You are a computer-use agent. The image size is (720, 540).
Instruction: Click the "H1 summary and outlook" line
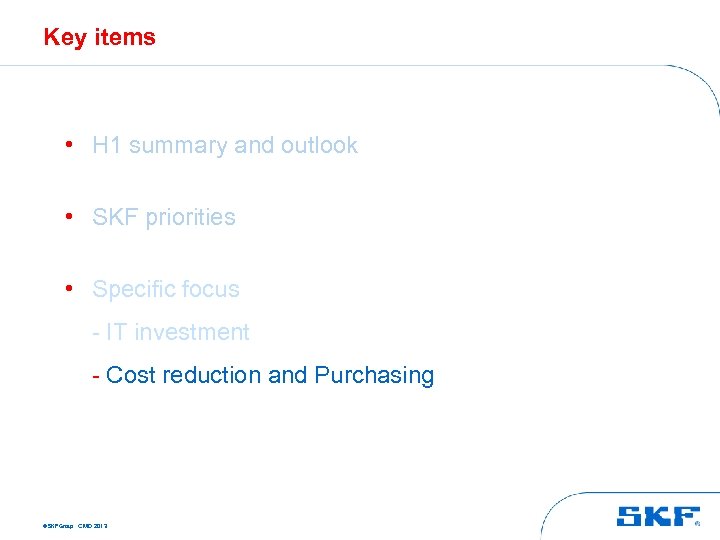pyautogui.click(x=224, y=146)
